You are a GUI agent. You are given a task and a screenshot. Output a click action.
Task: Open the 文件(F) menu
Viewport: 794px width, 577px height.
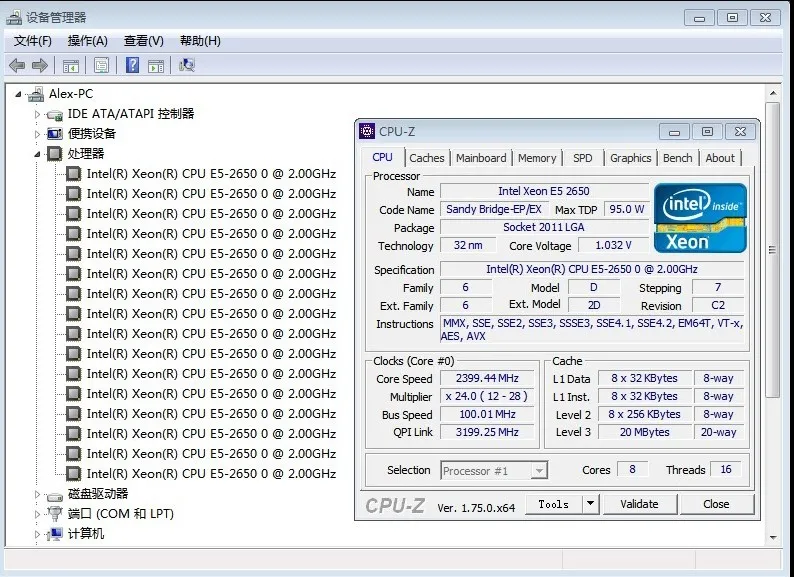click(x=33, y=41)
